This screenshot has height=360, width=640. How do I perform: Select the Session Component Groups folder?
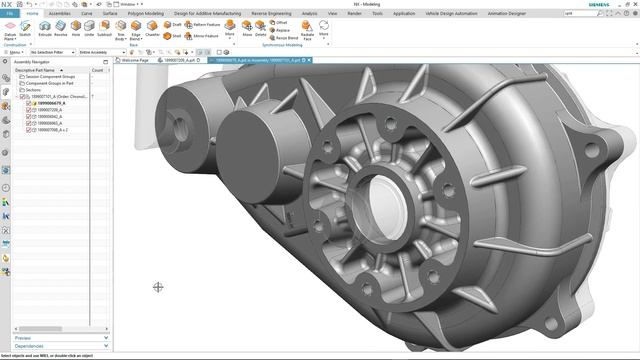point(51,77)
